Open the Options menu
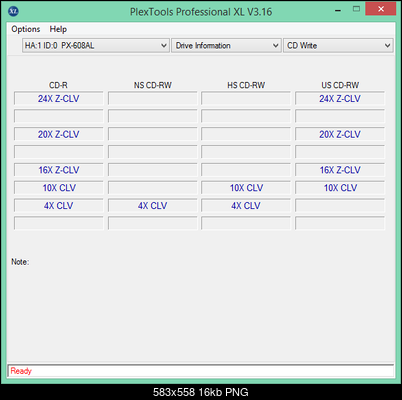 point(26,29)
